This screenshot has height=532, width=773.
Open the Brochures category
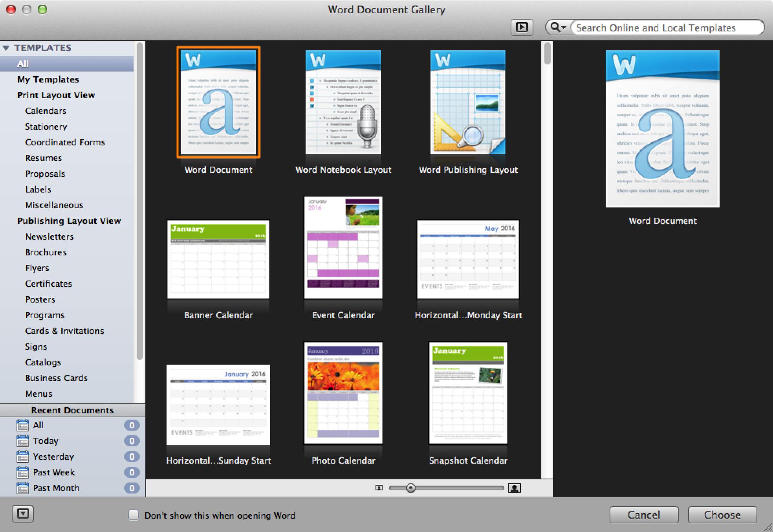tap(67, 252)
